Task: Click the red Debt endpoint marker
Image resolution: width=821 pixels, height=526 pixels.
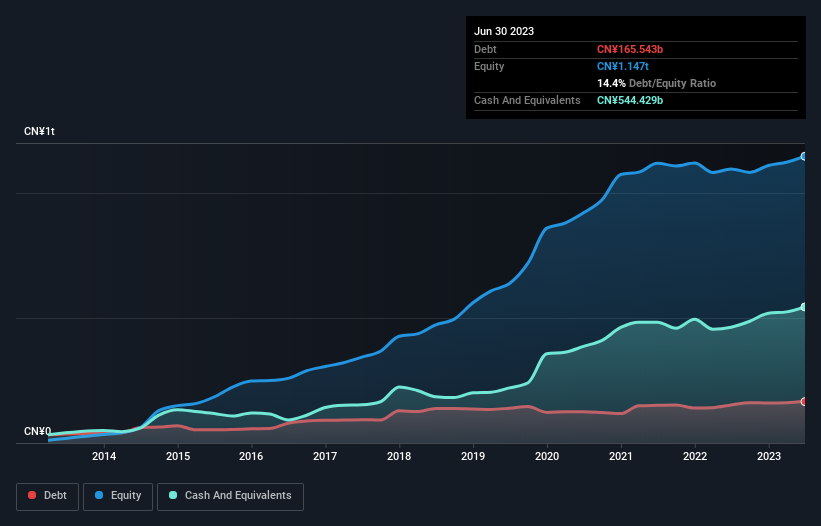Action: [x=804, y=401]
